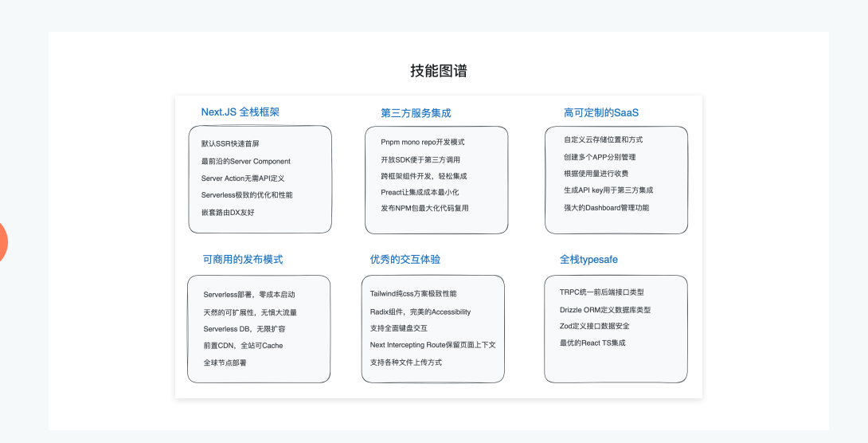Click Tailwind纯css方案极致性能 line
868x443 pixels.
click(413, 294)
